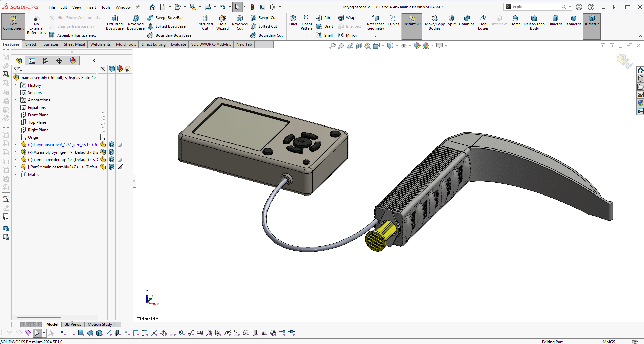The height and width of the screenshot is (344, 644).
Task: Open the Insert menu
Action: (91, 7)
